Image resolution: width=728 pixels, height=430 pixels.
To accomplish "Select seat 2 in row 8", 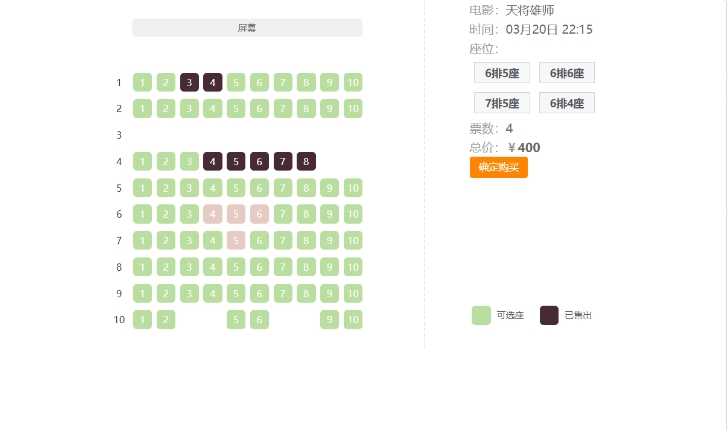I will tap(166, 267).
